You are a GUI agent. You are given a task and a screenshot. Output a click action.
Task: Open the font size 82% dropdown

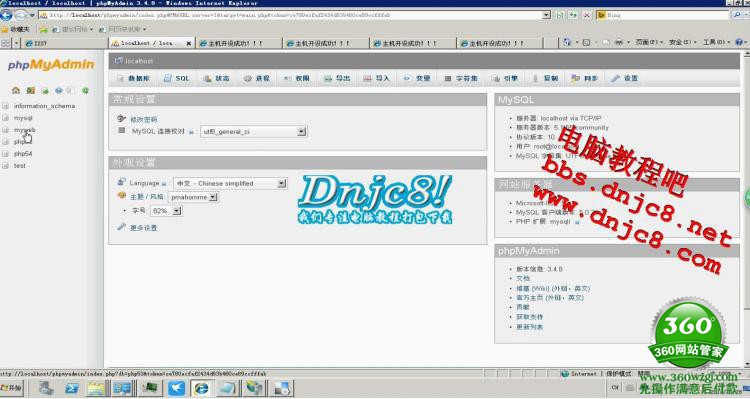[166, 211]
